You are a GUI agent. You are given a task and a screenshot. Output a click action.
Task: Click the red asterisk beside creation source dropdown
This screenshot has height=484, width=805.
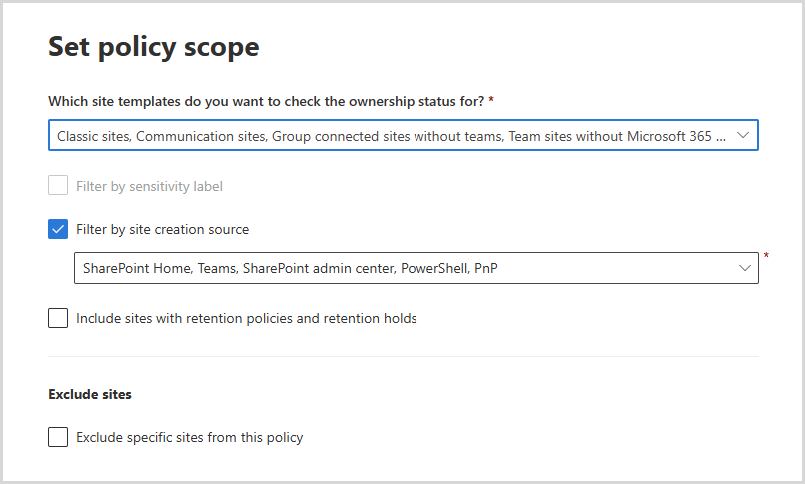click(x=766, y=257)
